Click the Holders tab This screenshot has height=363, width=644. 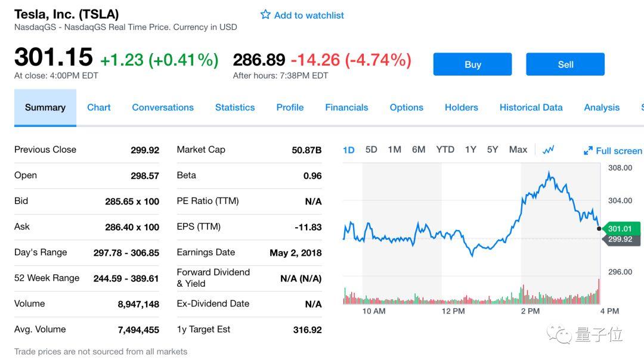tap(461, 107)
